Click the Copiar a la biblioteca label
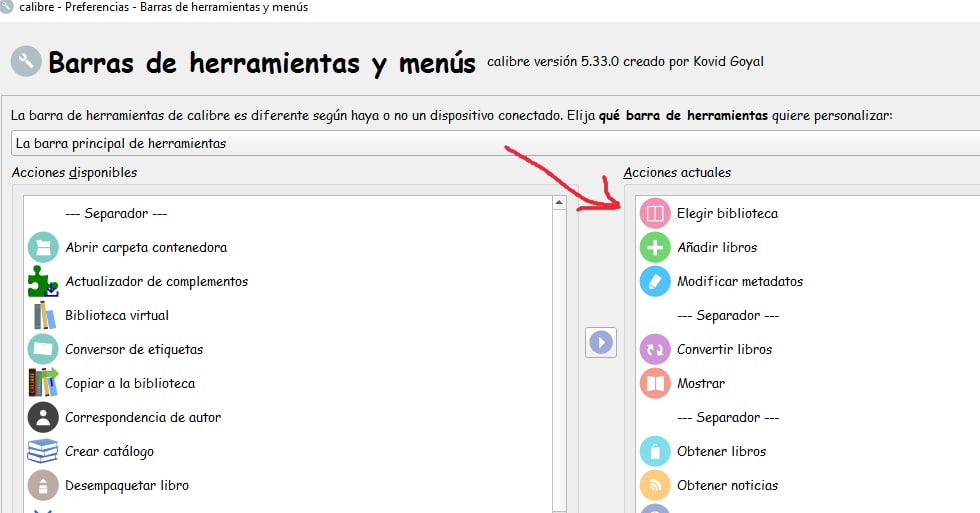 click(x=130, y=383)
